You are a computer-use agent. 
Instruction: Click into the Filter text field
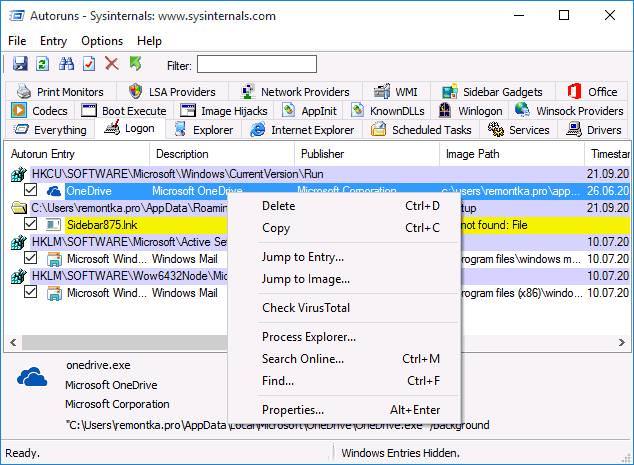pyautogui.click(x=257, y=64)
